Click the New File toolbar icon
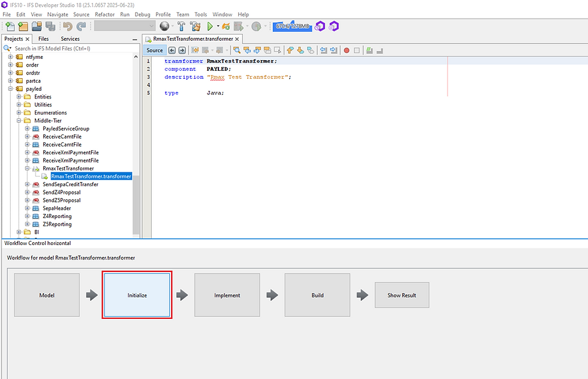588x379 pixels. [10, 26]
